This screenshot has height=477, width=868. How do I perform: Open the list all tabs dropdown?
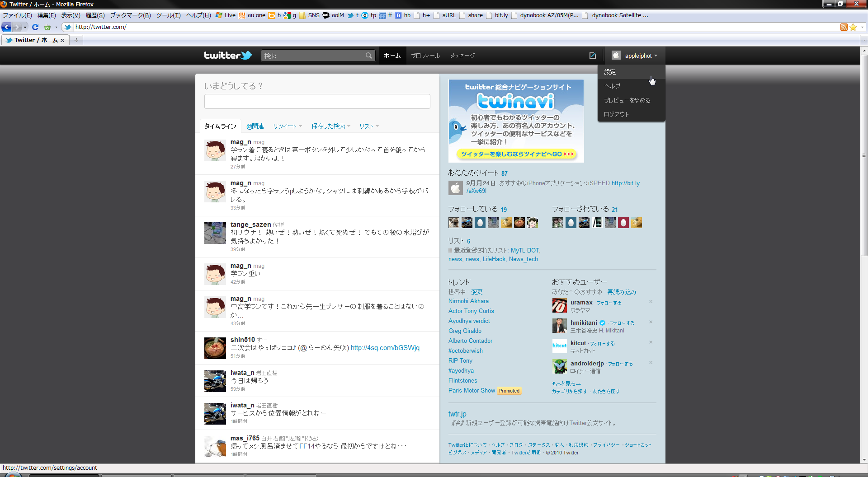coord(863,40)
